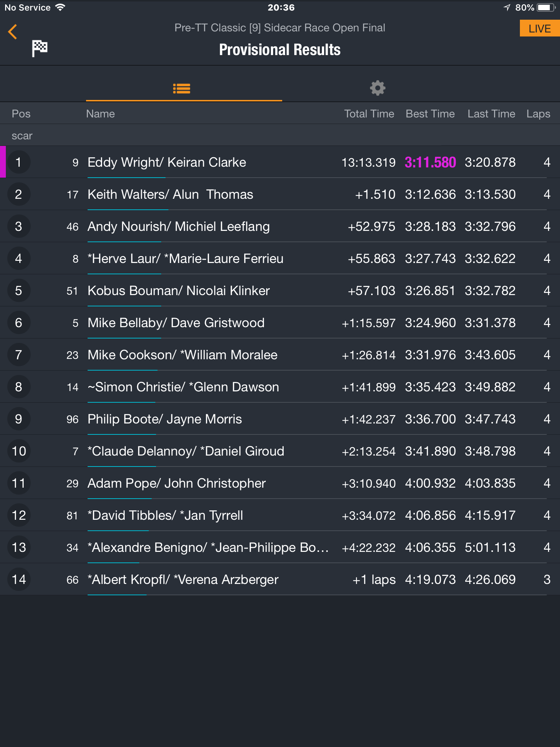Sort by Last Time column header
Image resolution: width=560 pixels, height=747 pixels.
(491, 114)
